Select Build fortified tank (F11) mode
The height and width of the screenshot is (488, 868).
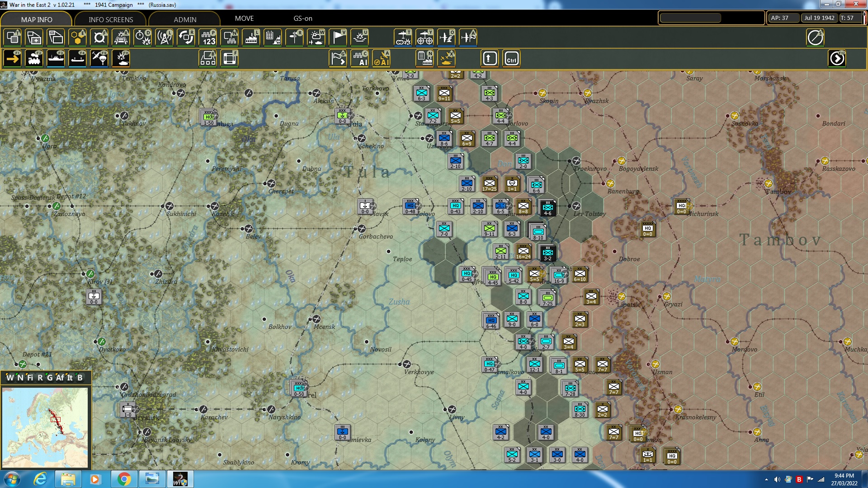coord(121,59)
